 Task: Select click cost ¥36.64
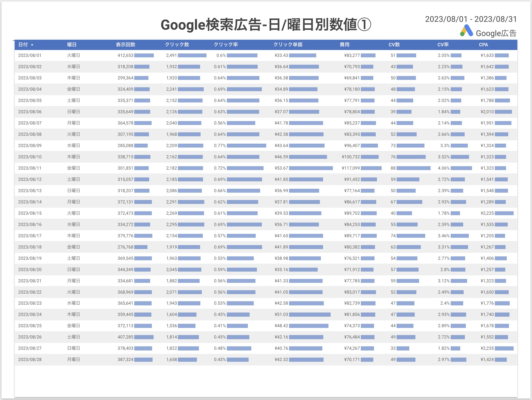pyautogui.click(x=281, y=67)
